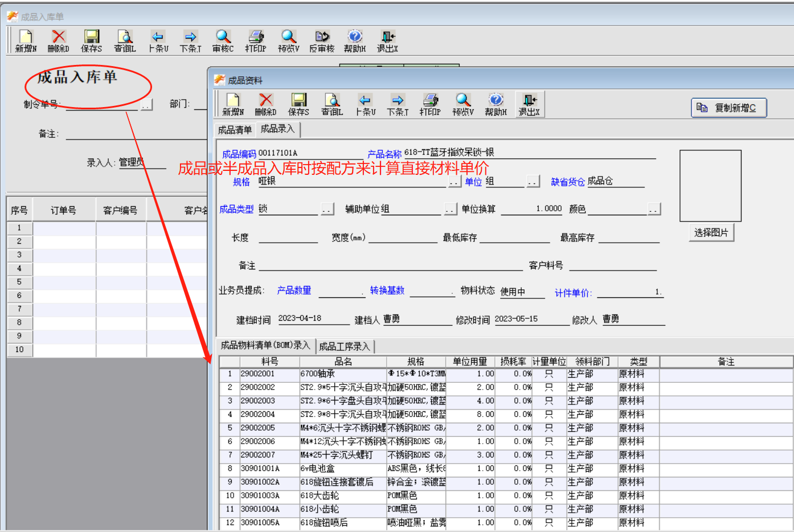Click 审核C audit icon in 成品入库单 toolbar
794x532 pixels.
point(223,41)
